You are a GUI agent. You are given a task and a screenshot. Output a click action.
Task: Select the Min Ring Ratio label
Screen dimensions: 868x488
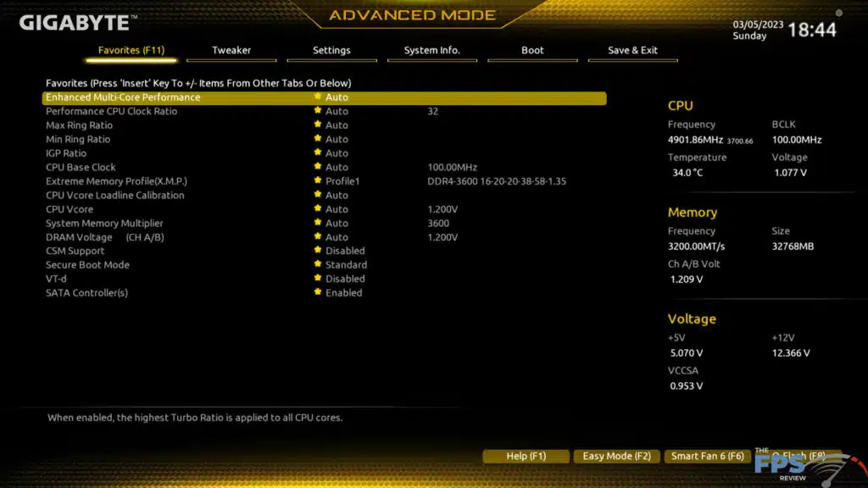tap(78, 140)
